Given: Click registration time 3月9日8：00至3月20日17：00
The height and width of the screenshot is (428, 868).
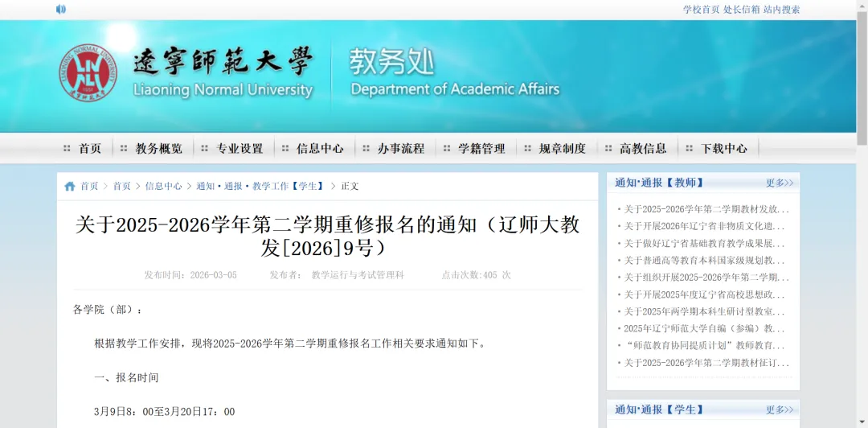Looking at the screenshot, I should 165,412.
